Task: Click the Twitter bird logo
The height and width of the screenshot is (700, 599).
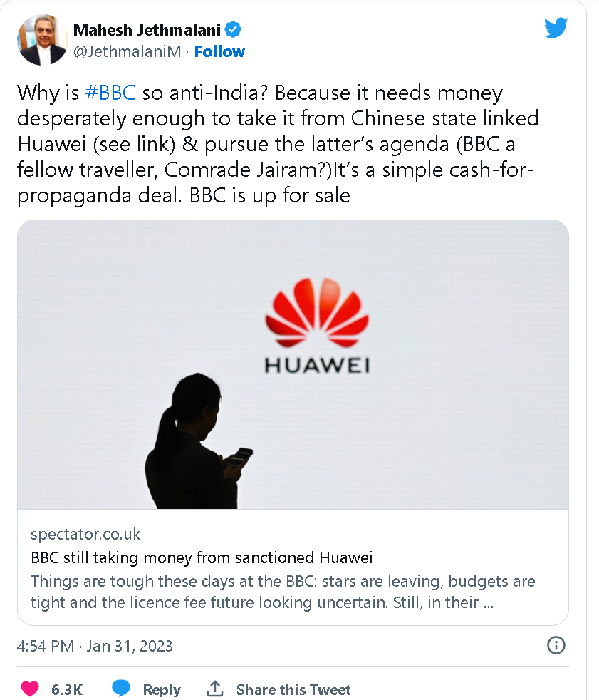Action: 556,29
